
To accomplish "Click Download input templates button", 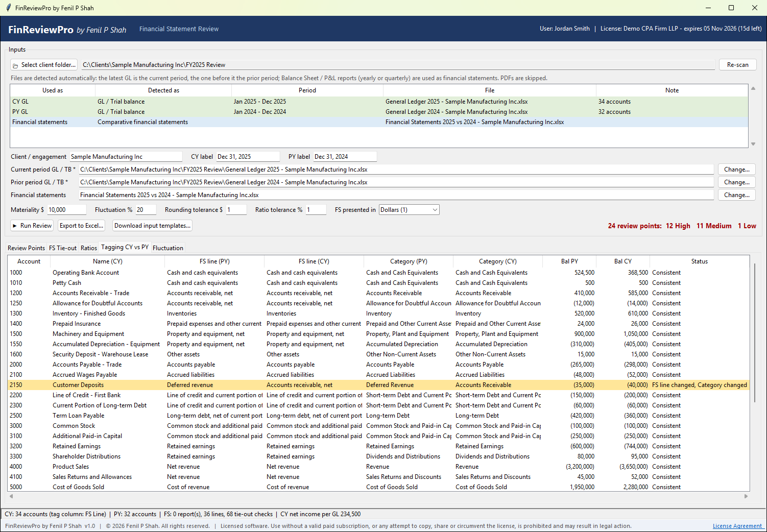I will (152, 226).
